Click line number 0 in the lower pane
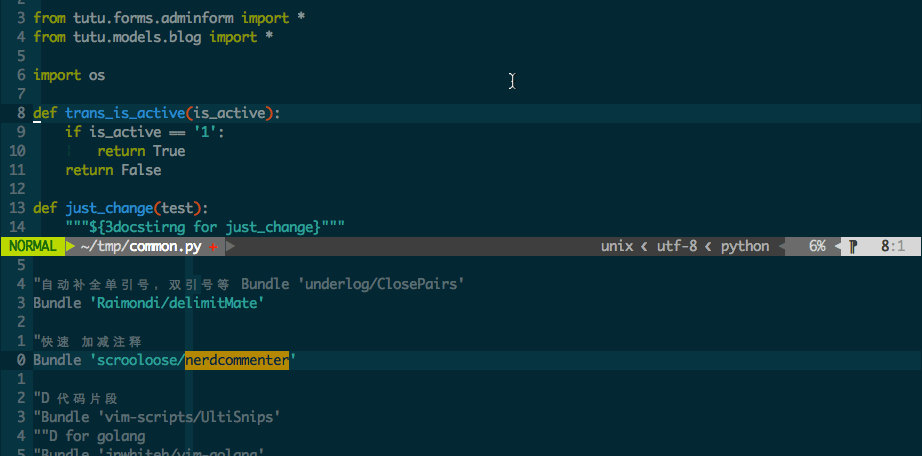Viewport: 922px width, 456px height. [x=21, y=360]
